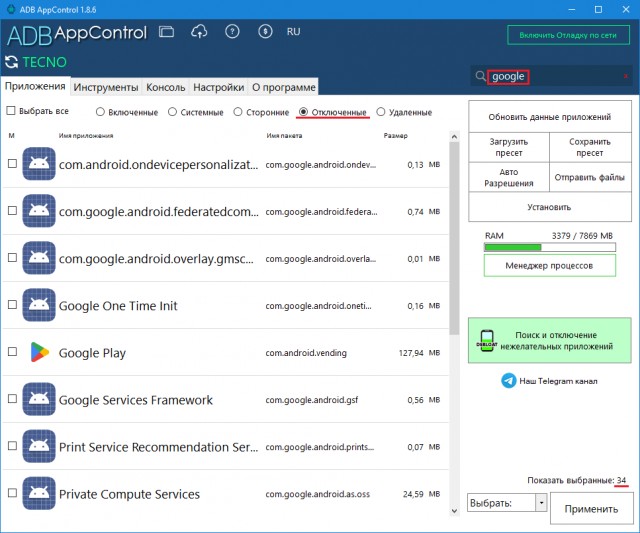
Task: Click the device screenshot icon in header
Action: 166,33
